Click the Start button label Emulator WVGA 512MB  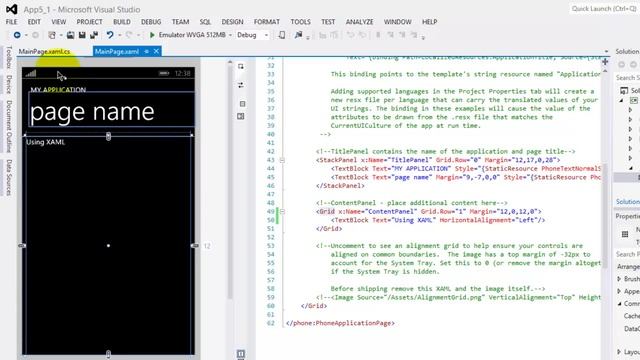coord(192,35)
